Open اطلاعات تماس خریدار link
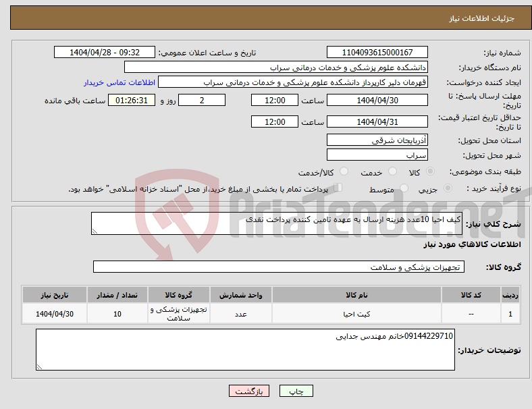532x409 pixels. tap(119, 82)
